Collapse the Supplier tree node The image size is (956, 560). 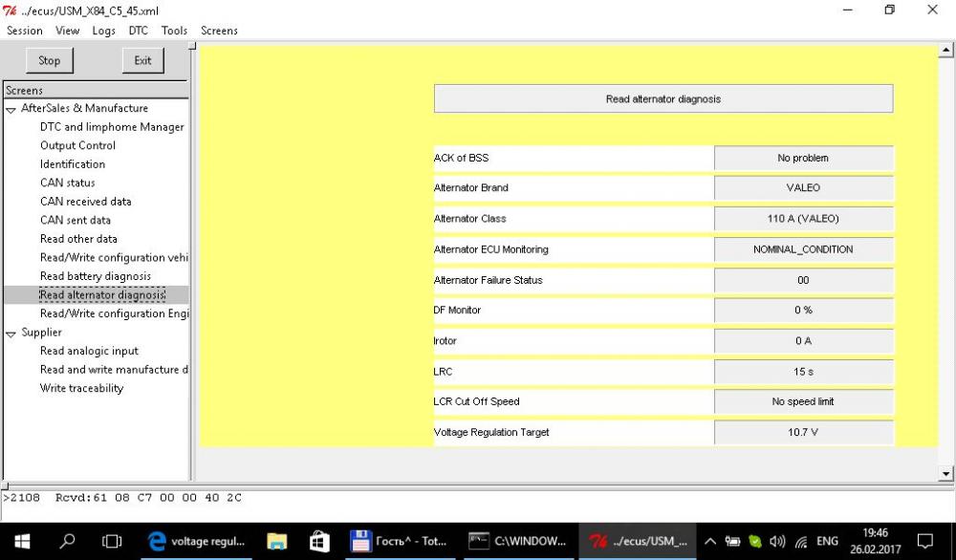(x=11, y=334)
